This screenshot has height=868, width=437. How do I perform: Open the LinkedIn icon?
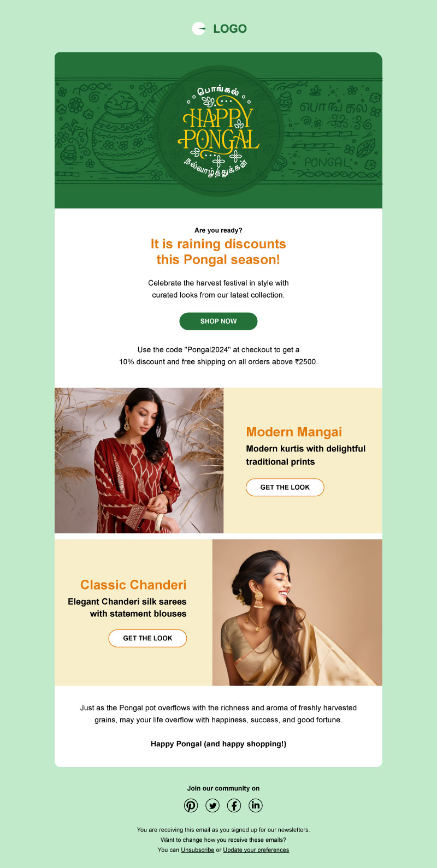coord(256,805)
